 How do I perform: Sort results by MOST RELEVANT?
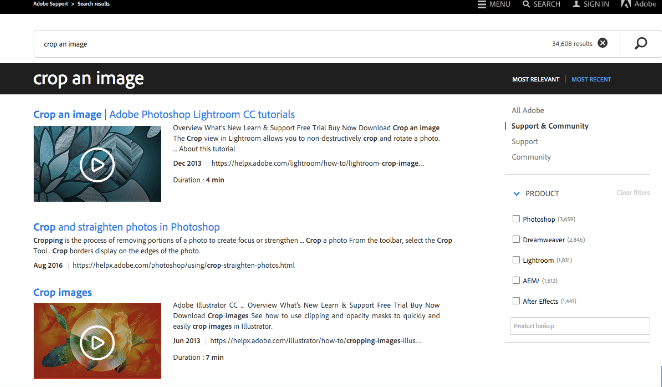(536, 79)
